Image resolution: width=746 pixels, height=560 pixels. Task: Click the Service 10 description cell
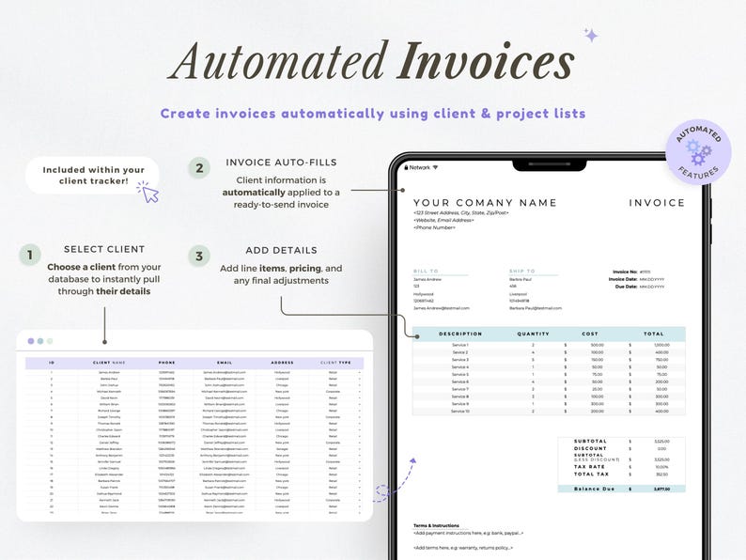(460, 412)
